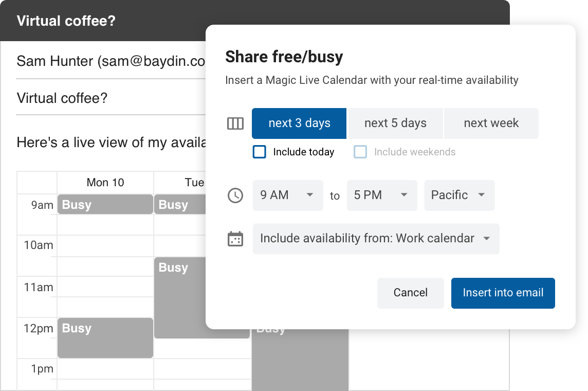588x391 pixels.
Task: Switch to the next week range
Action: (x=490, y=123)
